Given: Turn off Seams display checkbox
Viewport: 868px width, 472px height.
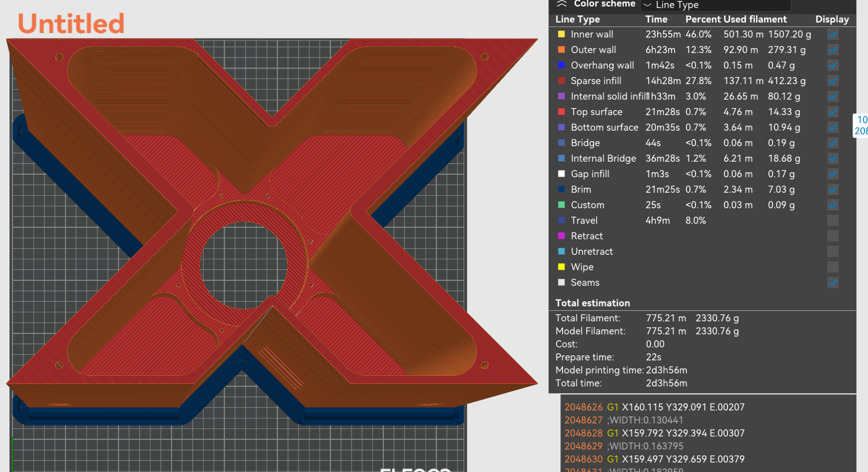Looking at the screenshot, I should click(832, 283).
